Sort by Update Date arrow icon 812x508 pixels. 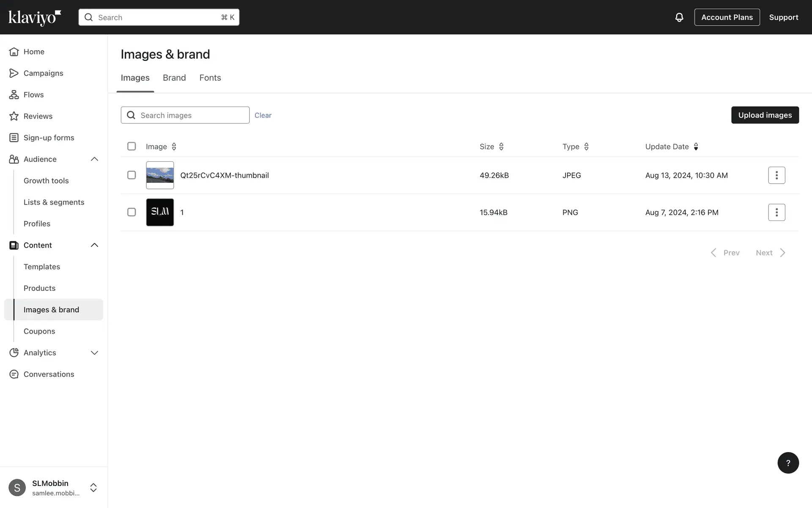click(696, 146)
